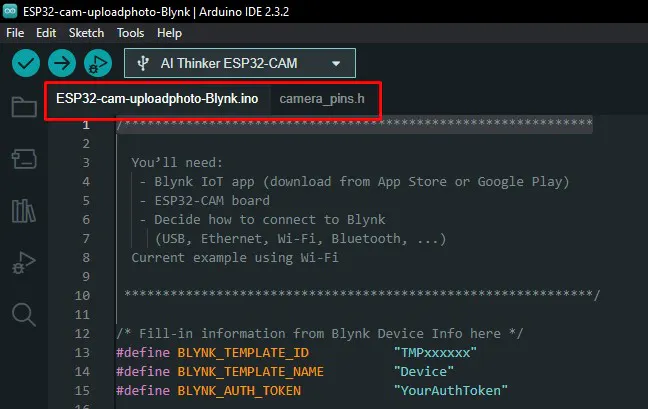This screenshot has height=409, width=648.
Task: Click the "Device" template name string
Action: point(424,371)
